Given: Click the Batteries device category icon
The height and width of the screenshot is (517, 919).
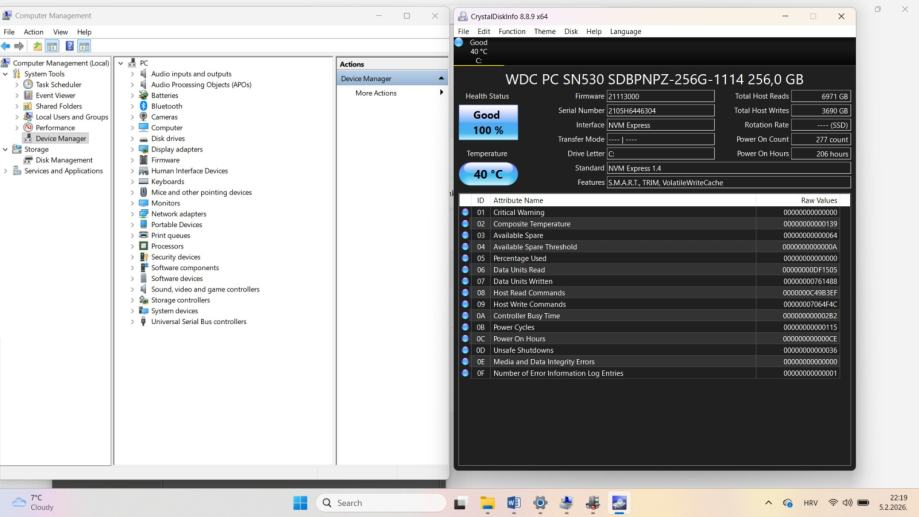Looking at the screenshot, I should click(144, 95).
